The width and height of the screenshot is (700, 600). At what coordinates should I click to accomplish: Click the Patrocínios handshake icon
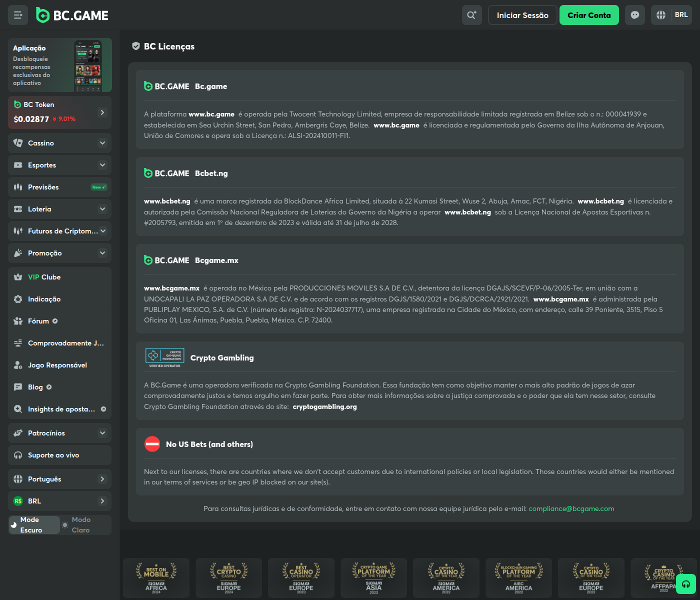[x=18, y=433]
